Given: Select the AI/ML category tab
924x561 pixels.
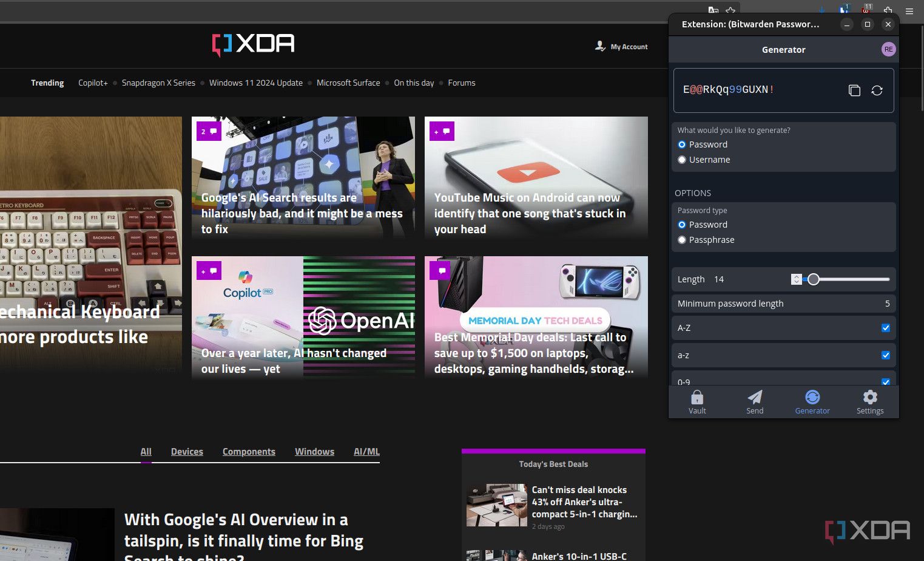Looking at the screenshot, I should tap(366, 452).
